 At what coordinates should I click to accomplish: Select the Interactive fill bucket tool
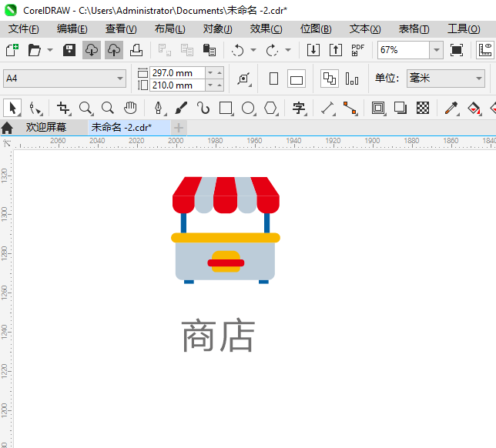pos(474,108)
